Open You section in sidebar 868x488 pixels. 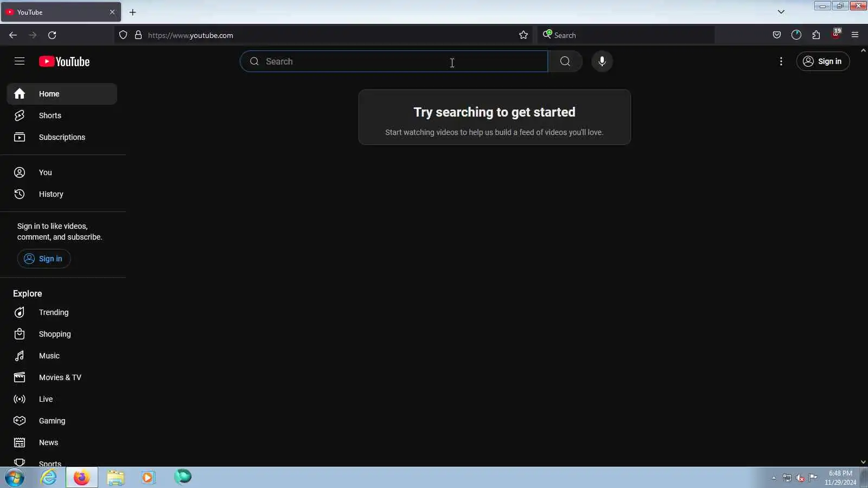click(62, 172)
